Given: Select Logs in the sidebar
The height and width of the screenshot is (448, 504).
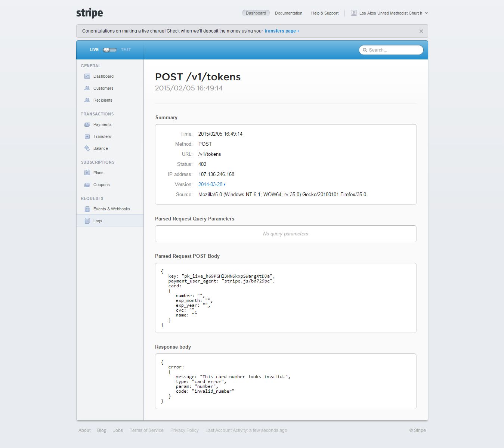Looking at the screenshot, I should click(x=98, y=221).
